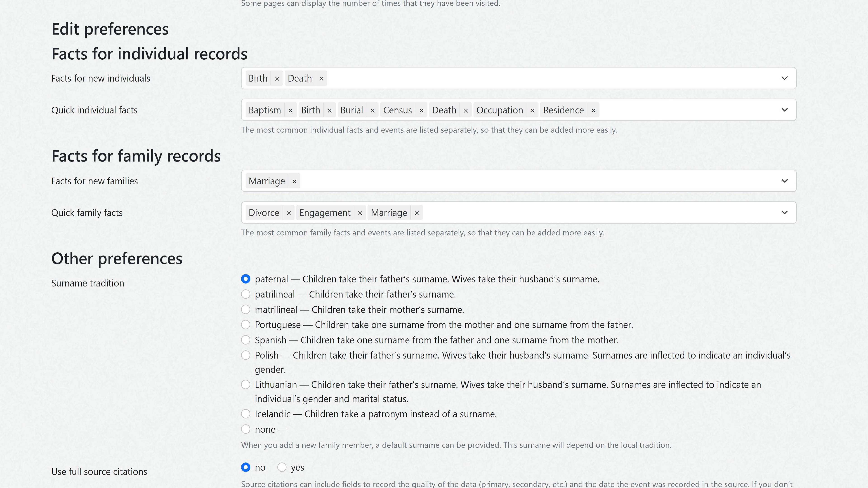Click the remove icon next to Birth in Facts for new individuals
The width and height of the screenshot is (868, 488).
(x=277, y=78)
